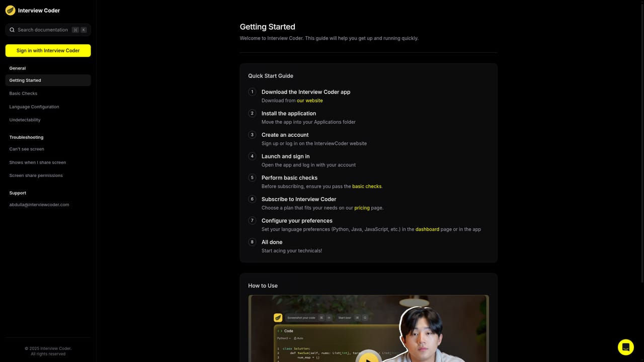The width and height of the screenshot is (644, 362).
Task: Click the abdulla@interviewcoder.com support email
Action: point(39,205)
